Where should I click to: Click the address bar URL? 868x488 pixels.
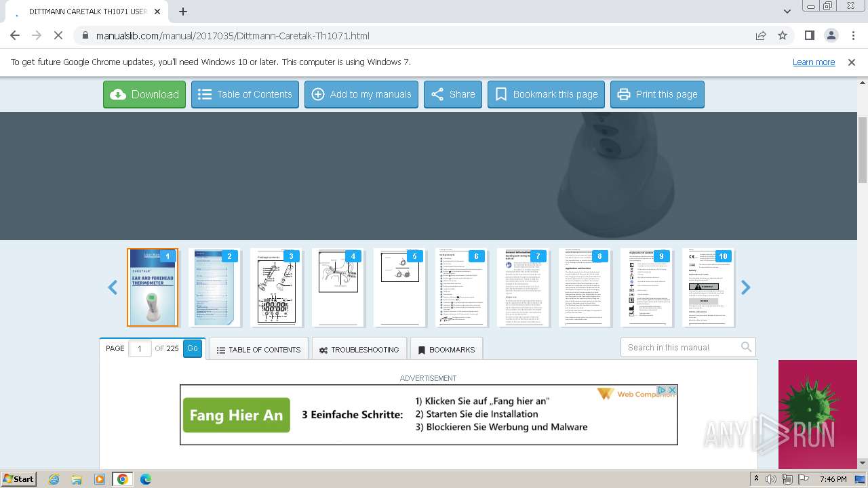233,36
